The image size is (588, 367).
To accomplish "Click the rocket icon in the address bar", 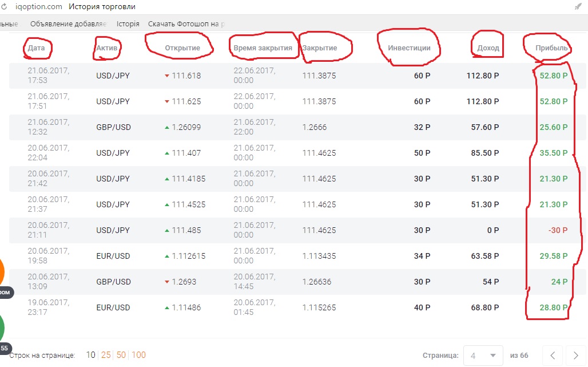I will 578,6.
